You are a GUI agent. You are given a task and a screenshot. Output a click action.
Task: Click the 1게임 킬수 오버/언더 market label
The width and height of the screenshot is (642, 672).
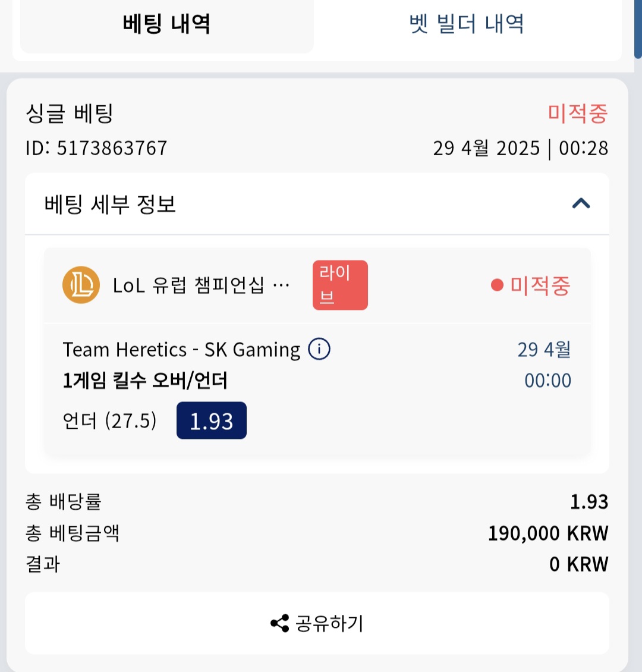coord(145,381)
